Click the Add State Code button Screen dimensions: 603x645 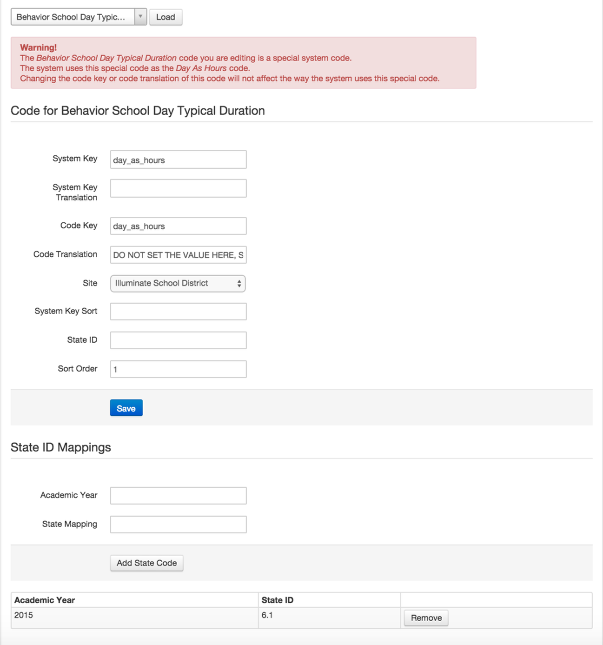coord(147,563)
